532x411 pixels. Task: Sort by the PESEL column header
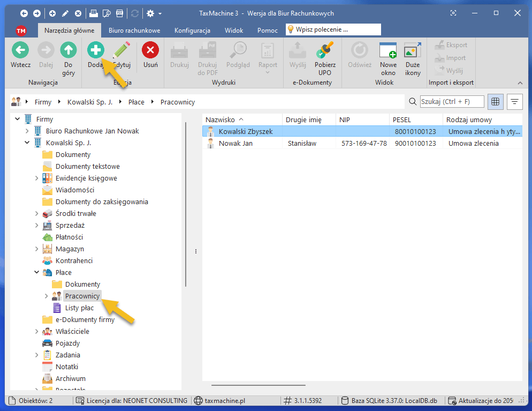tap(415, 119)
